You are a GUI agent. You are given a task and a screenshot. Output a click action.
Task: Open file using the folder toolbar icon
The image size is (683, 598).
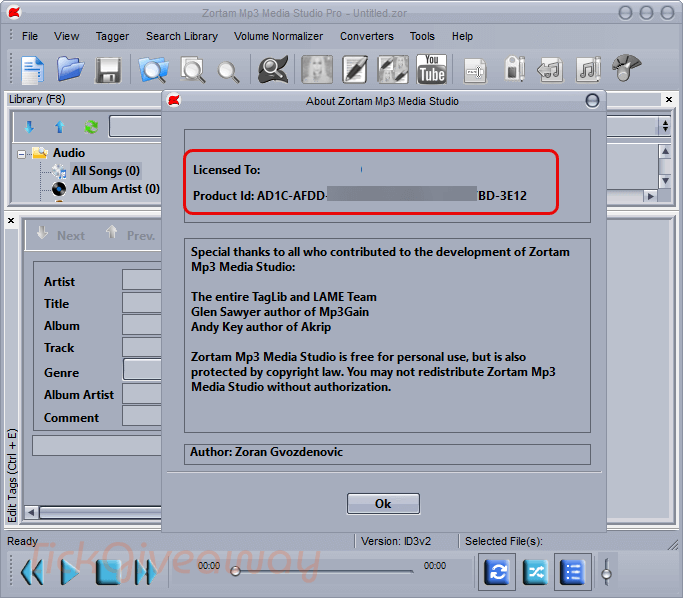[70, 69]
